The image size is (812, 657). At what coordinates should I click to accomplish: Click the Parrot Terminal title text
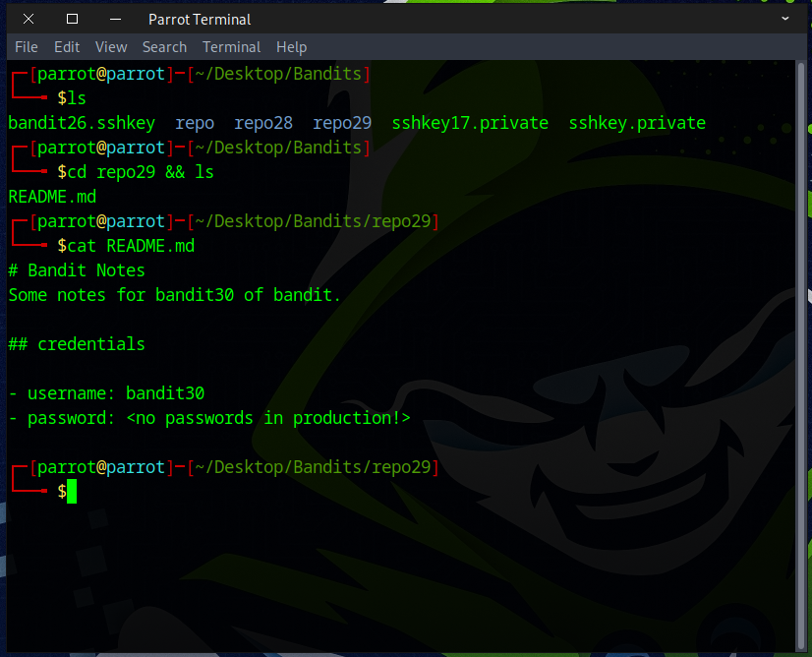point(200,19)
